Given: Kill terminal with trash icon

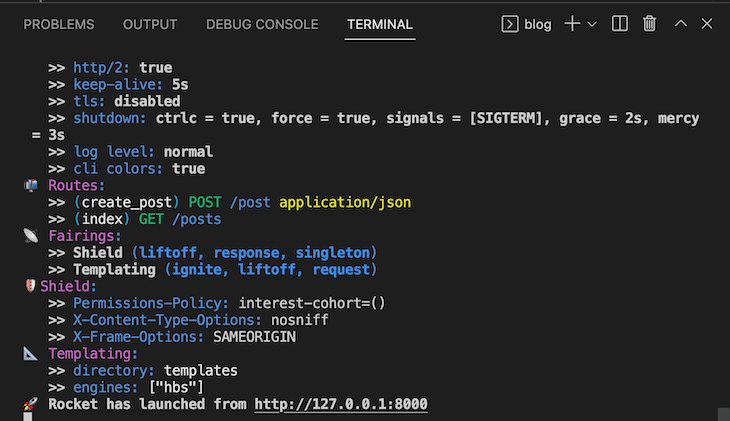Looking at the screenshot, I should [x=649, y=23].
